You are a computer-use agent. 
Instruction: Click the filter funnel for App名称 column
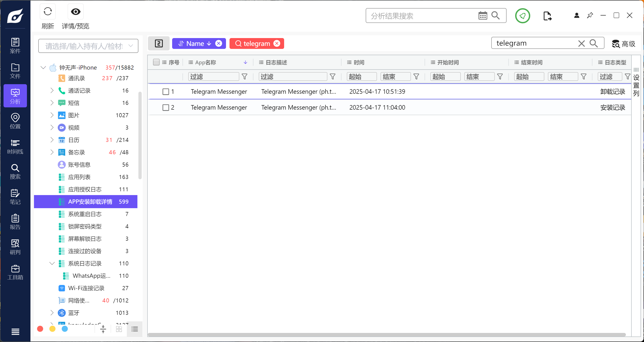point(244,77)
